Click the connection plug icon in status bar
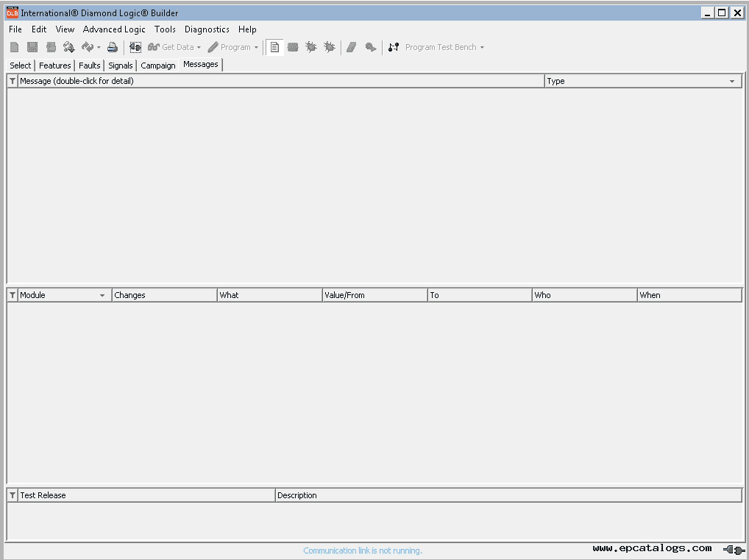Image resolution: width=749 pixels, height=560 pixels. click(734, 549)
